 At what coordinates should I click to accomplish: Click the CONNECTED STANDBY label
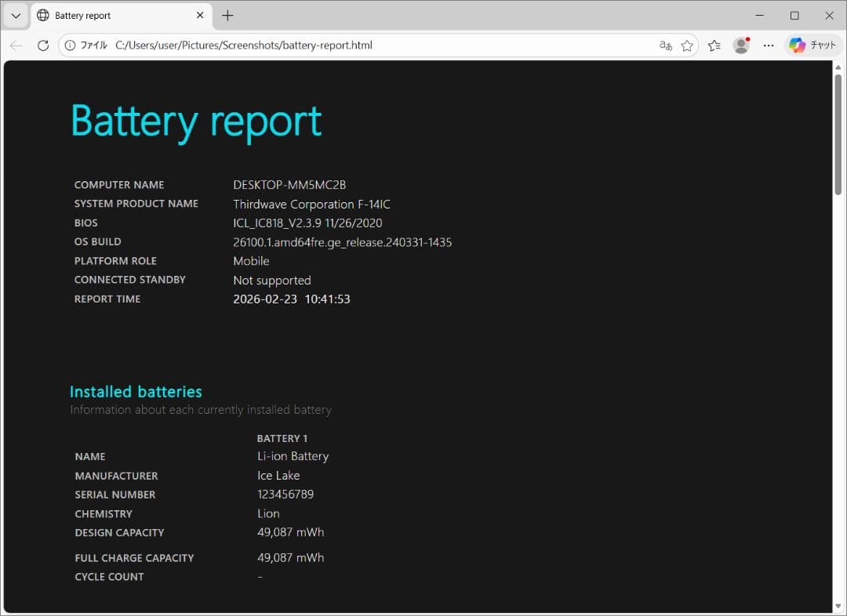tap(129, 280)
